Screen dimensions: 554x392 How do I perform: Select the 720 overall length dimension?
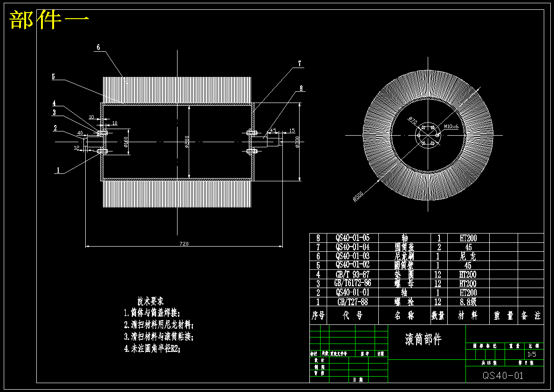click(x=184, y=243)
